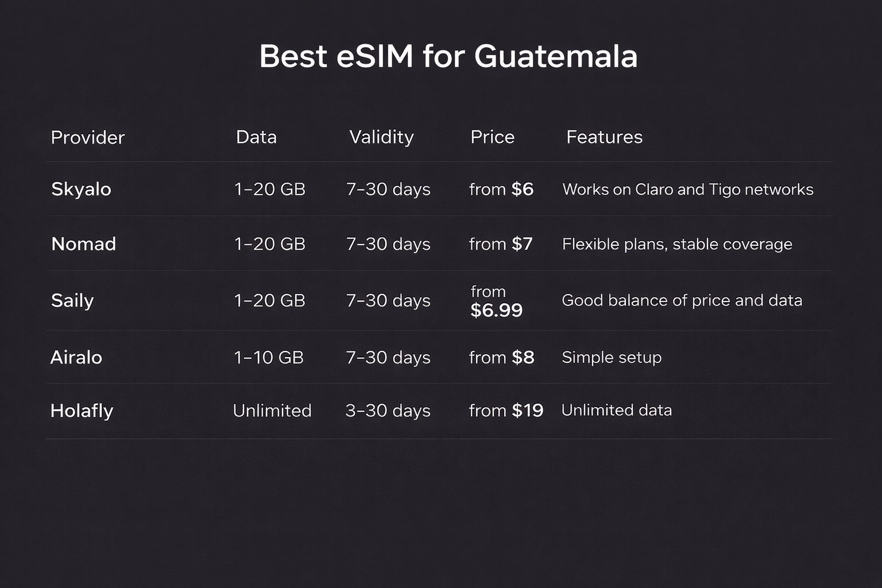Viewport: 882px width, 588px height.
Task: Click Airalo's 1–10 GB data cell
Action: tap(268, 357)
